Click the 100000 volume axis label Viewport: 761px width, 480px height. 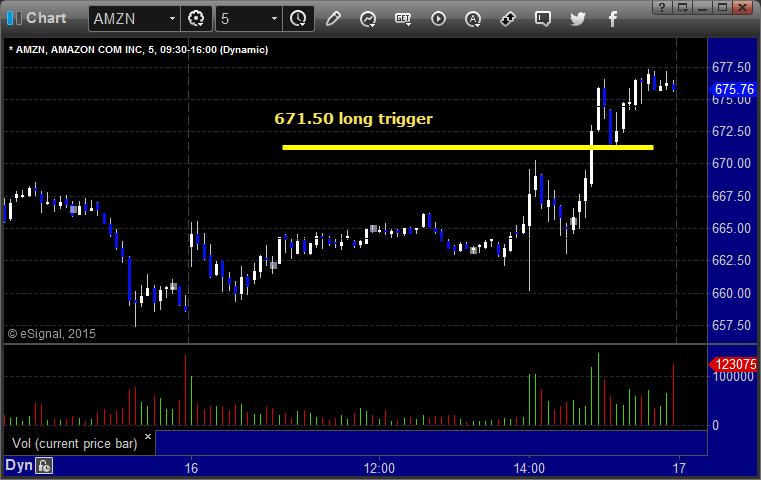733,377
